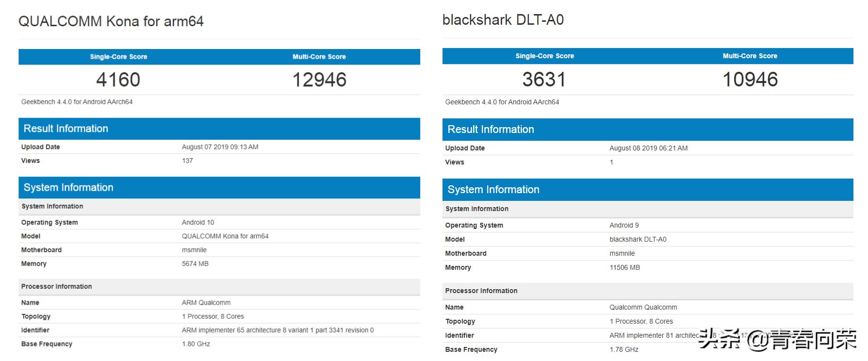Select the Android 10 operating system value
868x361 pixels.
[x=198, y=222]
